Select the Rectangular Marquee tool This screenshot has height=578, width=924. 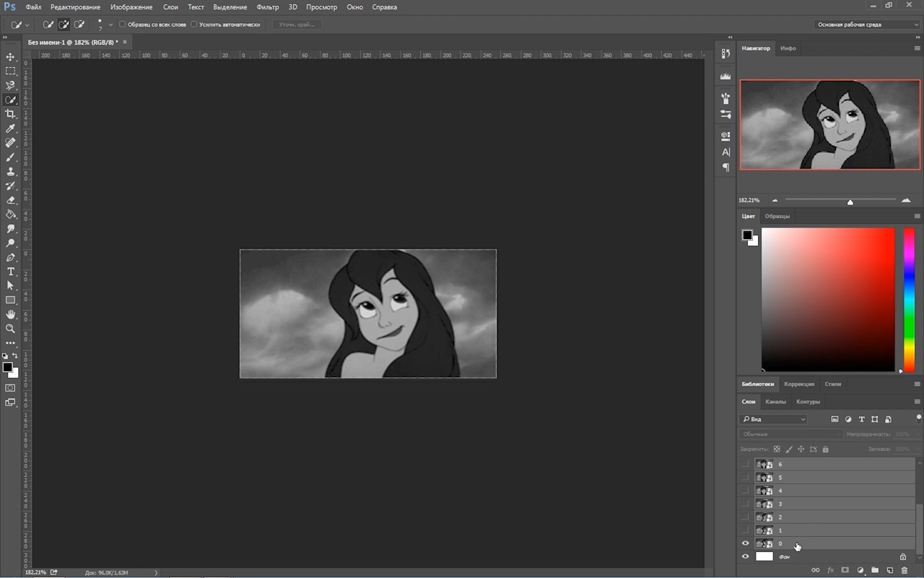[x=10, y=71]
